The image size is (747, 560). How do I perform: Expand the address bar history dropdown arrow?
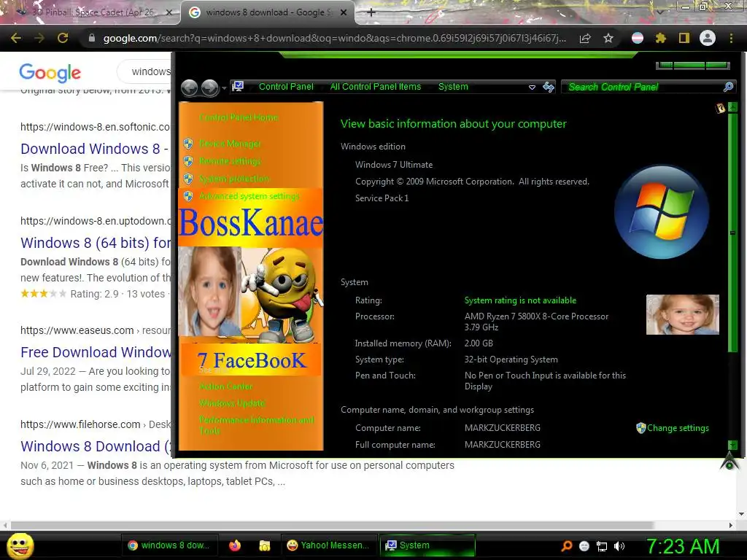[x=532, y=87]
